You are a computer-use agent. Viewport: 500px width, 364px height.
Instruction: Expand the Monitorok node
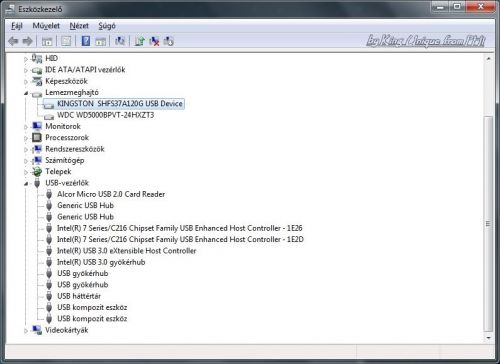(26, 127)
